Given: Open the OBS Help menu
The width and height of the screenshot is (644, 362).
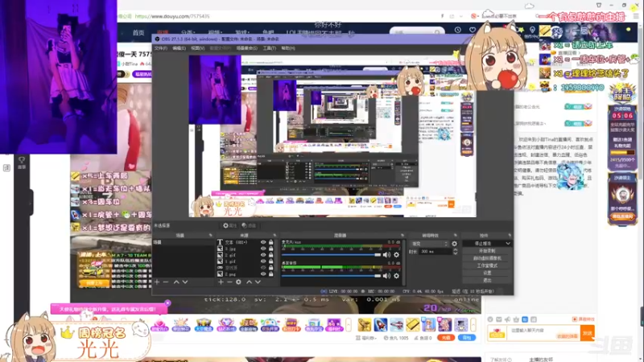Looking at the screenshot, I should pos(288,48).
